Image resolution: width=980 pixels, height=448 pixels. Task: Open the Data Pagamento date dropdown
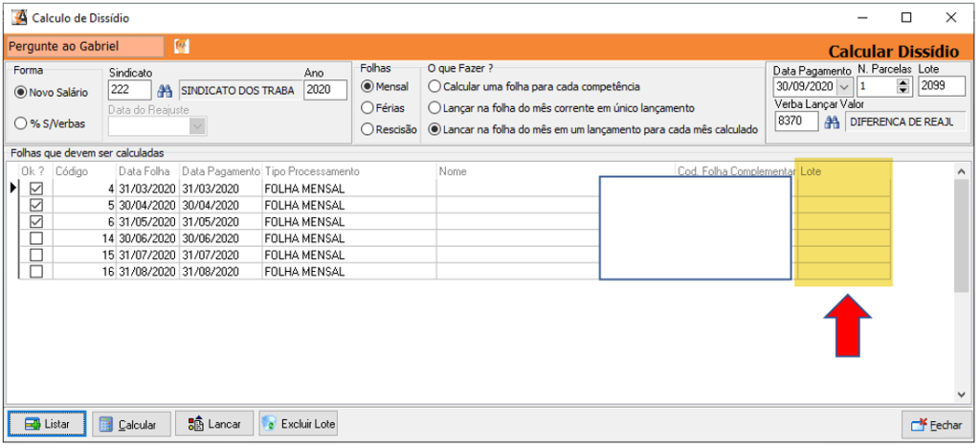(x=844, y=86)
